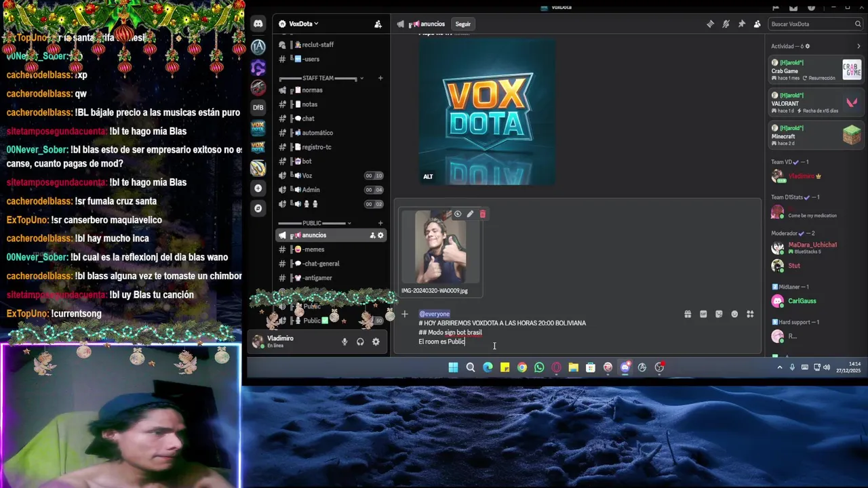
Task: Click the Seguir button in header
Action: tap(463, 24)
